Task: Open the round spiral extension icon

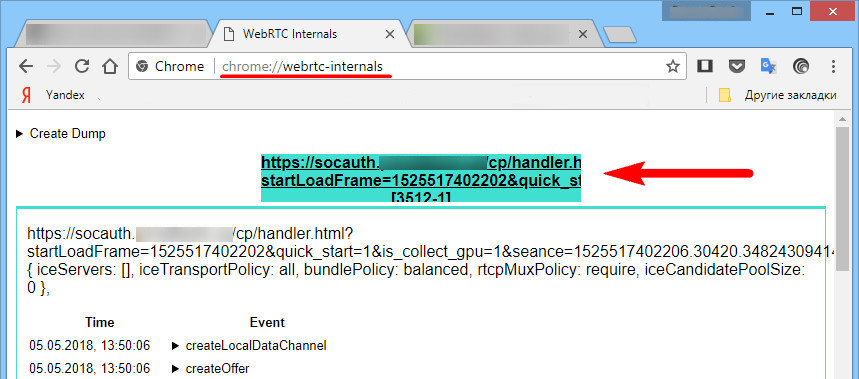Action: 801,66
